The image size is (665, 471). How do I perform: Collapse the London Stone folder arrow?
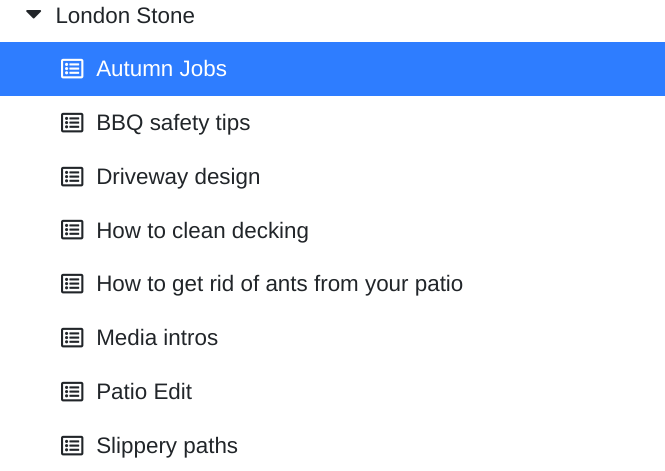[x=34, y=15]
